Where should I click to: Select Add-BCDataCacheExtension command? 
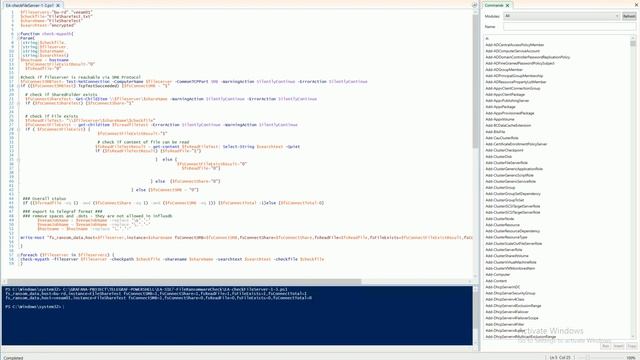[x=508, y=125]
